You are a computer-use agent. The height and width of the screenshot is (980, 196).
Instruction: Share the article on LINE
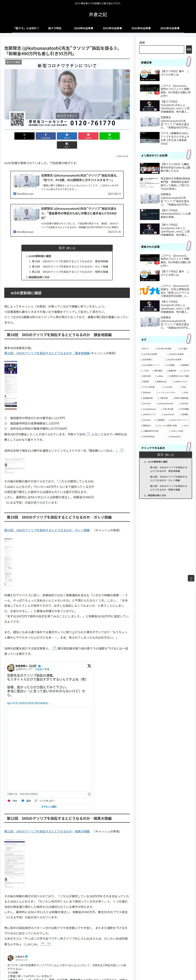110,136
